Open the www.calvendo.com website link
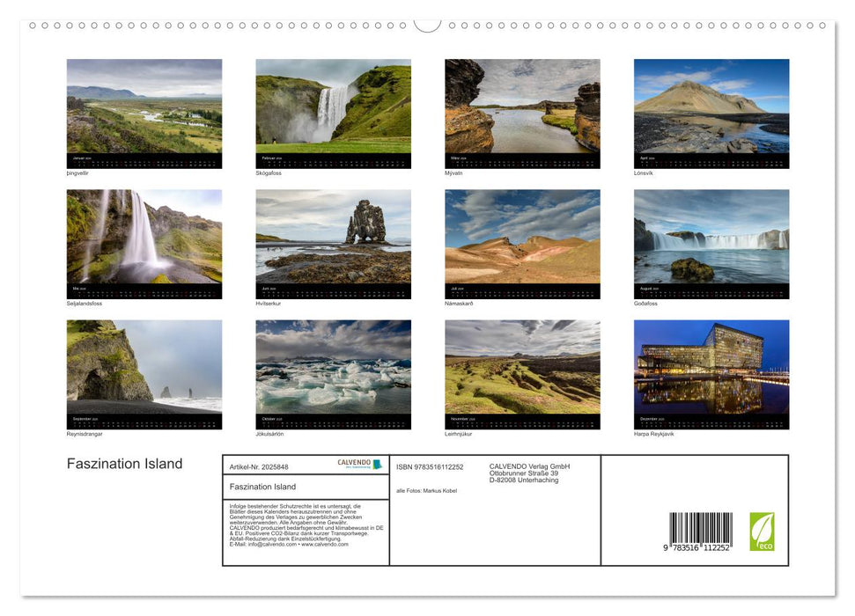Image resolution: width=855 pixels, height=616 pixels. click(324, 546)
